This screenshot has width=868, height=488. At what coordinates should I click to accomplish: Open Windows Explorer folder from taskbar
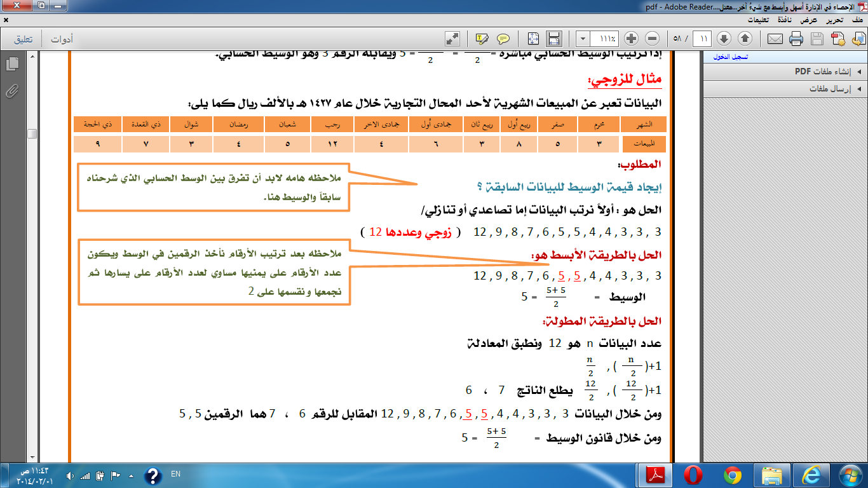tap(771, 475)
